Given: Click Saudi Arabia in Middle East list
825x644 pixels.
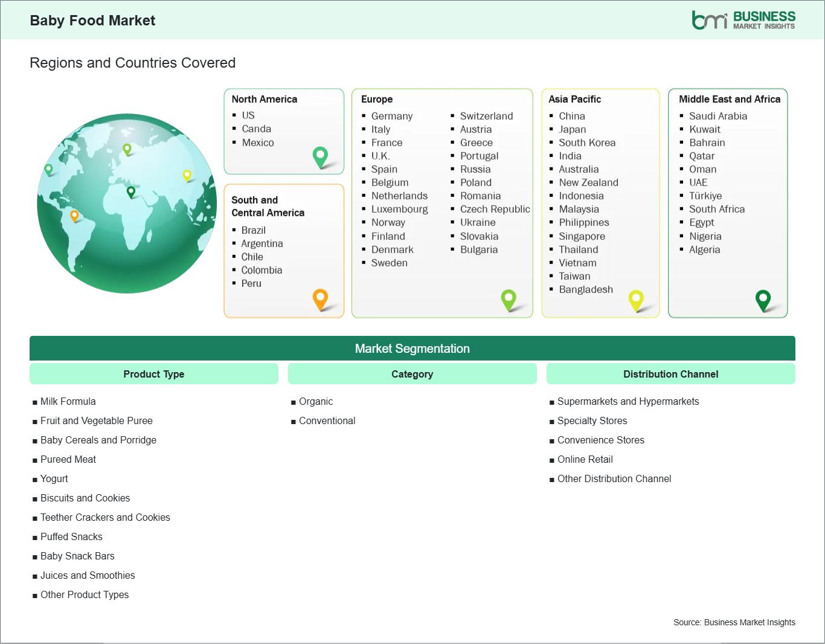Looking at the screenshot, I should point(717,116).
